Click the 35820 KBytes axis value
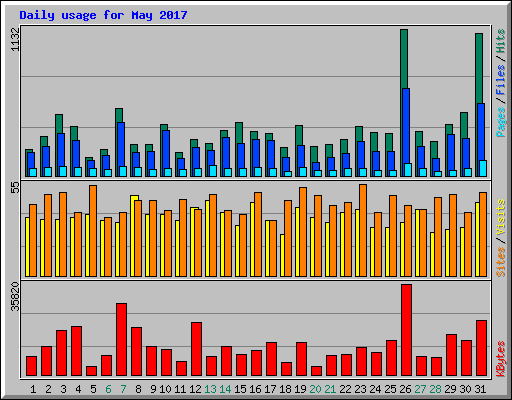 coord(15,296)
